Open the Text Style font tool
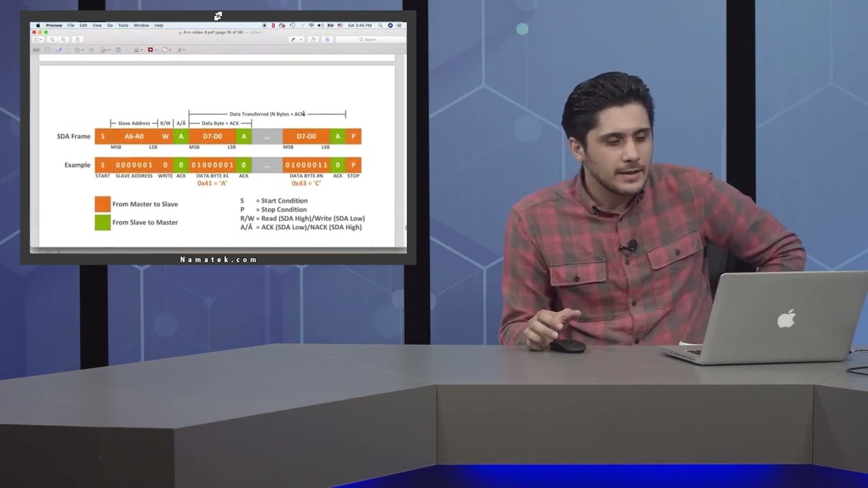Screen dimensions: 868x488 coord(179,50)
